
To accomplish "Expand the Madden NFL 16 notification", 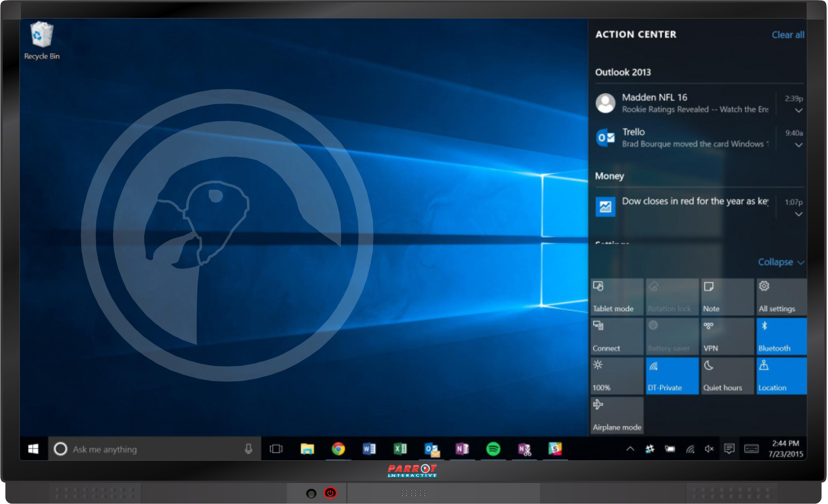I will pos(798,111).
